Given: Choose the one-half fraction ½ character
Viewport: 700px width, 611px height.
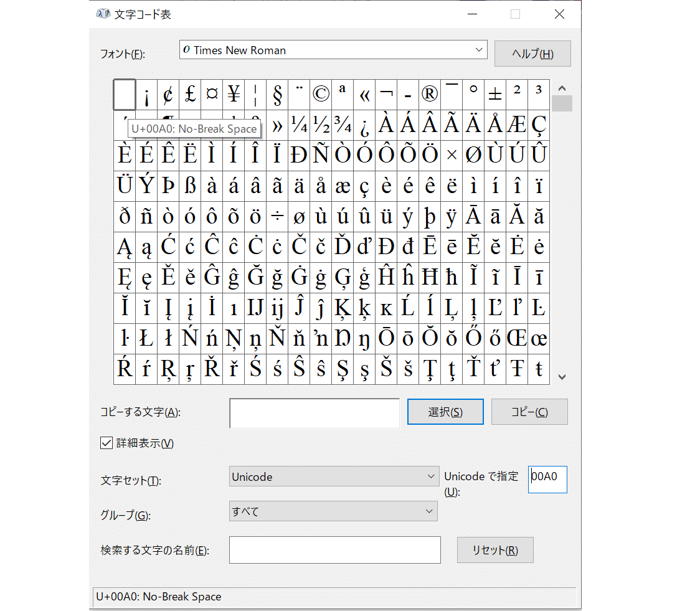Looking at the screenshot, I should (x=320, y=125).
